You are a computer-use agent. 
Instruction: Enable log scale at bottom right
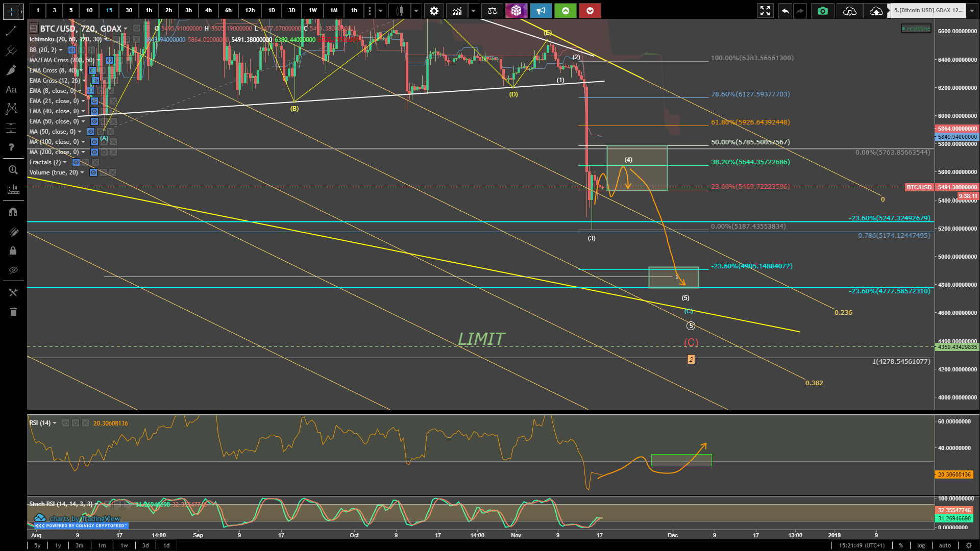(x=921, y=545)
